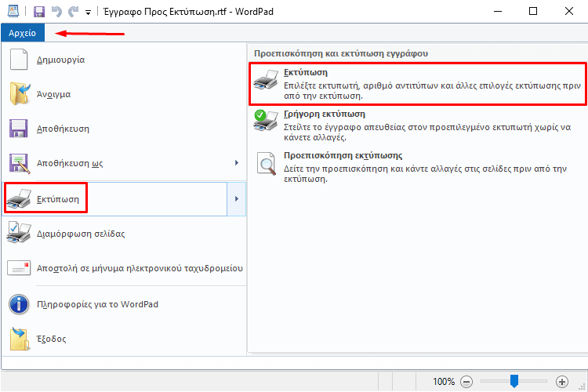The height and width of the screenshot is (392, 588).
Task: Open the quick access toolbar customize dropdown
Action: pyautogui.click(x=88, y=13)
